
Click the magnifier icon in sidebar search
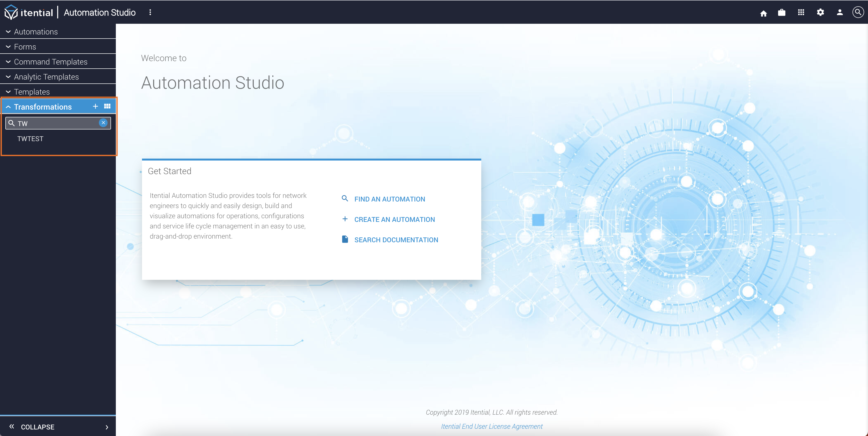click(11, 123)
